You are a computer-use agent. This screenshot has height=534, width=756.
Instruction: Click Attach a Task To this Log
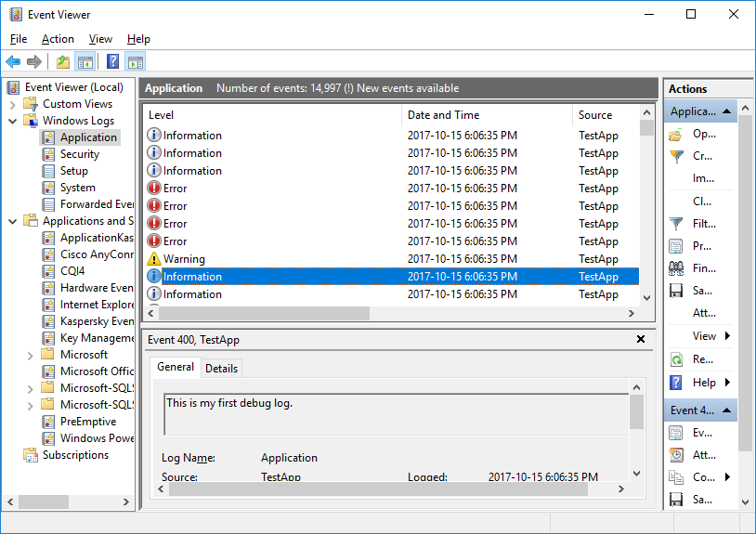pyautogui.click(x=704, y=313)
